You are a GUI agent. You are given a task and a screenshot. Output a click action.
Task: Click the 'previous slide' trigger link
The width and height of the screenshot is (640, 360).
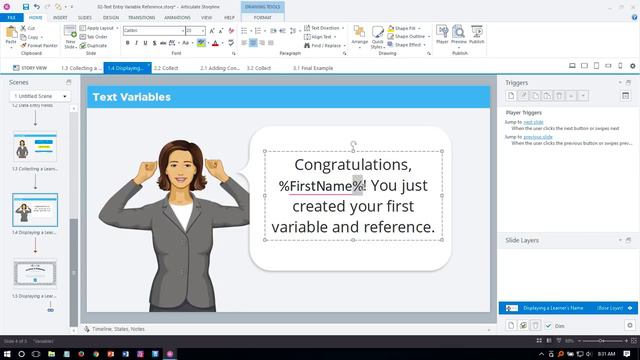tap(538, 137)
